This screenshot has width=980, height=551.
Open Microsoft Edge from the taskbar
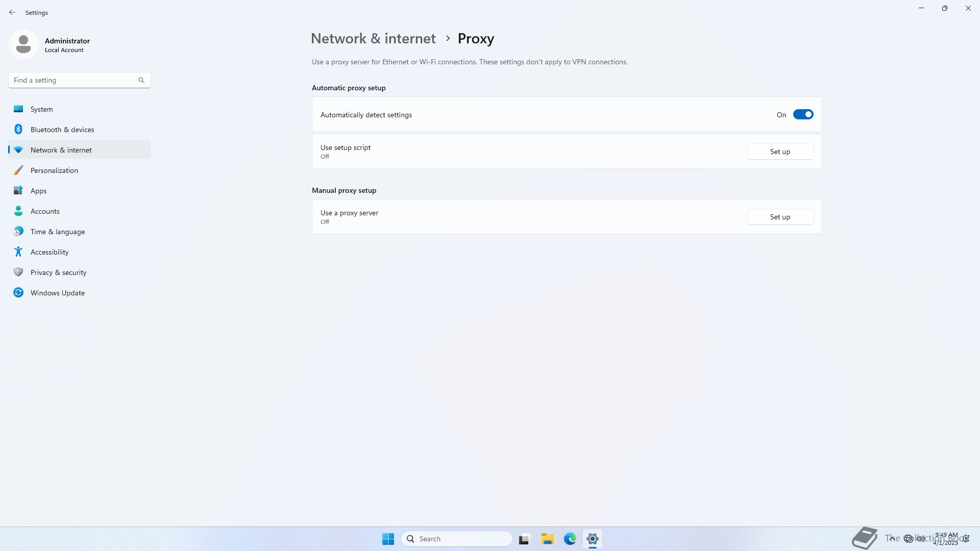(570, 539)
